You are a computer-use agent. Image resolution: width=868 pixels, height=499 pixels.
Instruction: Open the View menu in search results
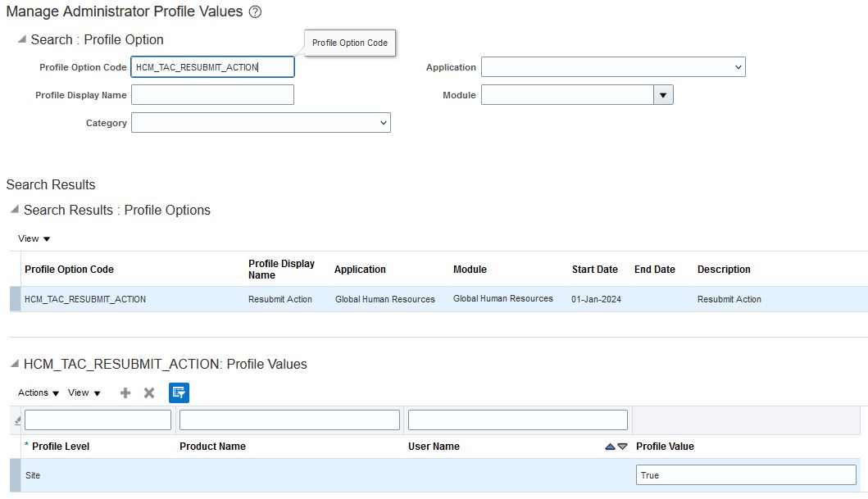tap(34, 239)
